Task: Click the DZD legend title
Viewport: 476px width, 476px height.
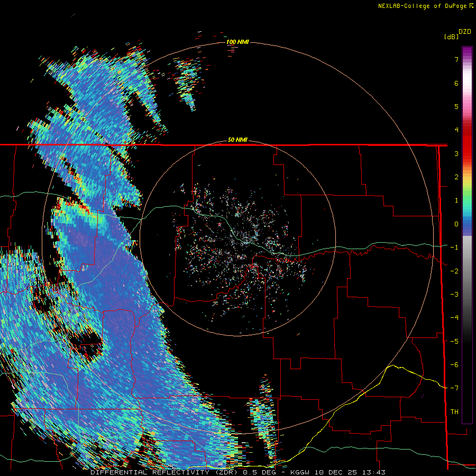Action: 465,32
